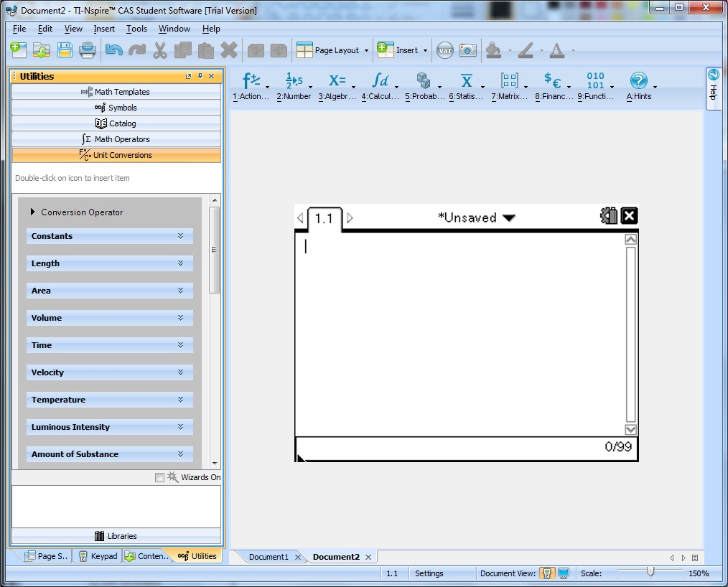Viewport: 728px width, 587px height.
Task: Click the Libraries button
Action: tap(116, 536)
